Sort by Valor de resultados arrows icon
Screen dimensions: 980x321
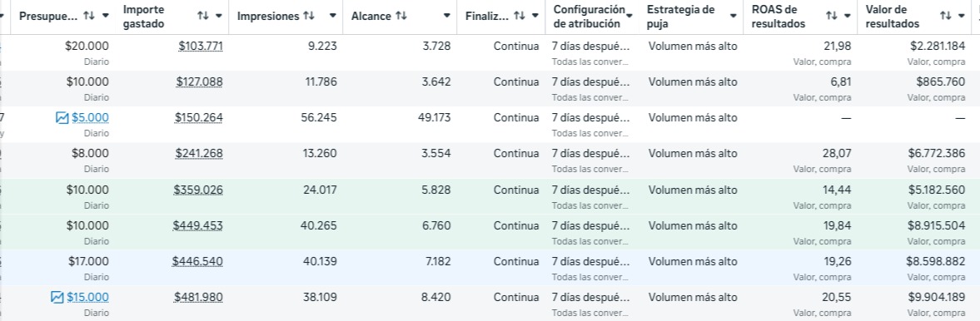pos(946,16)
